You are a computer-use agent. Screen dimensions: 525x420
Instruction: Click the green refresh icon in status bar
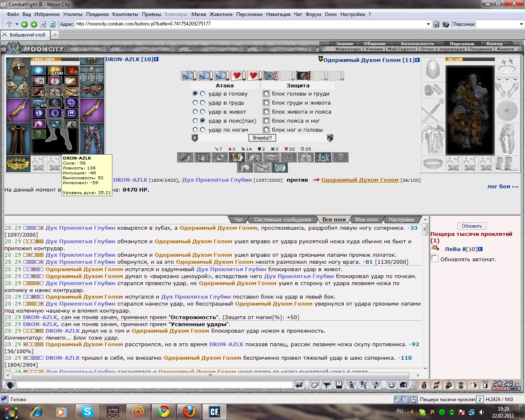click(x=480, y=399)
